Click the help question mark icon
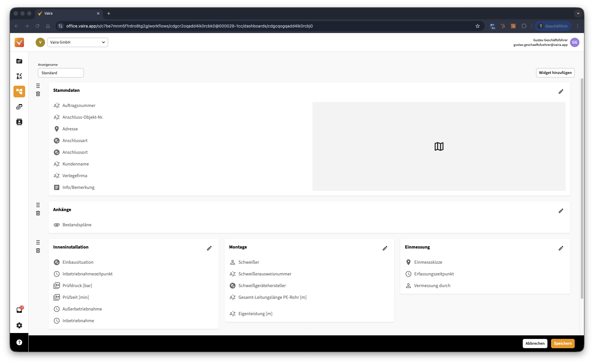Viewport: 594px width, 364px height. tap(19, 342)
